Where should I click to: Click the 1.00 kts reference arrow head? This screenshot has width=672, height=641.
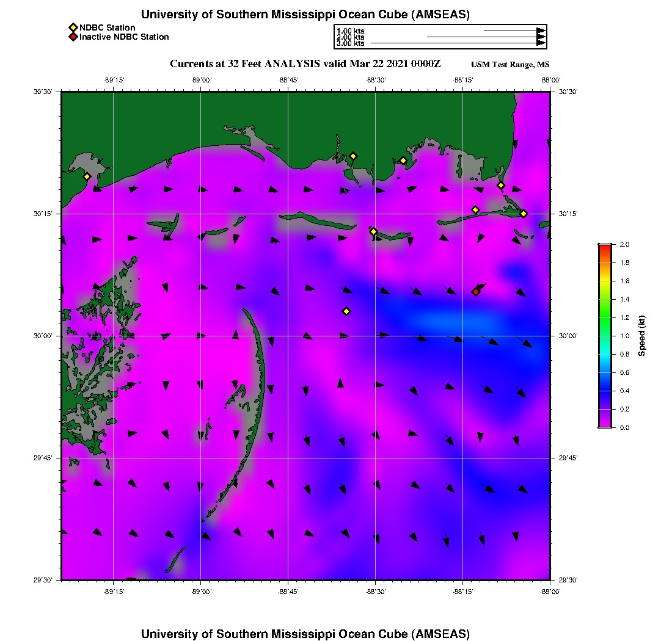point(541,31)
